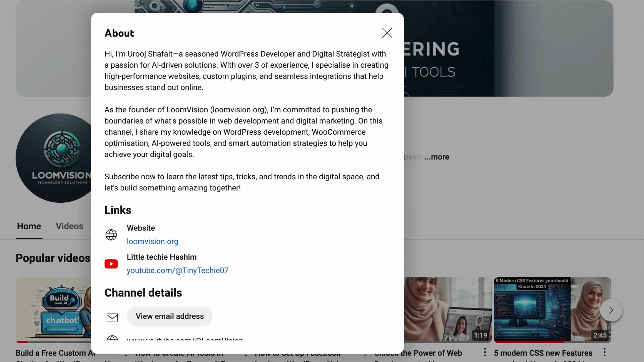Open youtube.com/@TinyTechie07 channel link
Image resolution: width=644 pixels, height=362 pixels.
click(177, 270)
